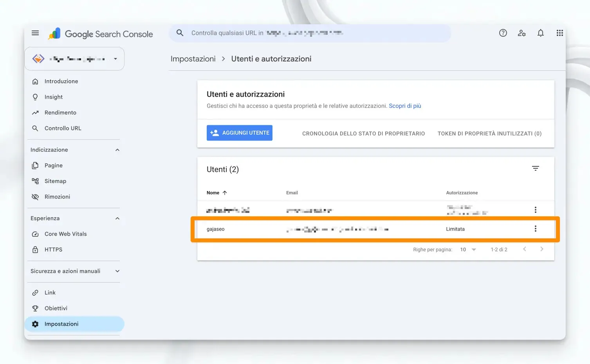Click the Google Search Console logo
The height and width of the screenshot is (364, 590).
(x=101, y=34)
